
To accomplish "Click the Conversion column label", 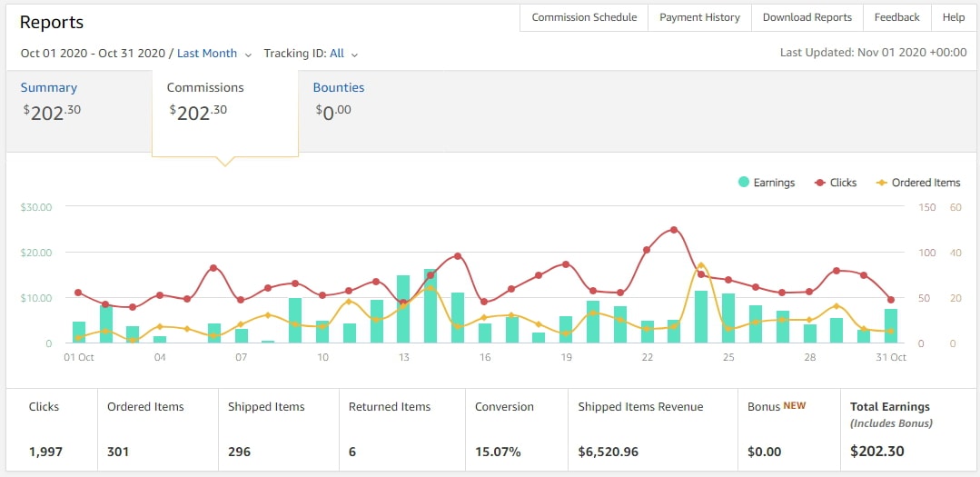I will [504, 407].
